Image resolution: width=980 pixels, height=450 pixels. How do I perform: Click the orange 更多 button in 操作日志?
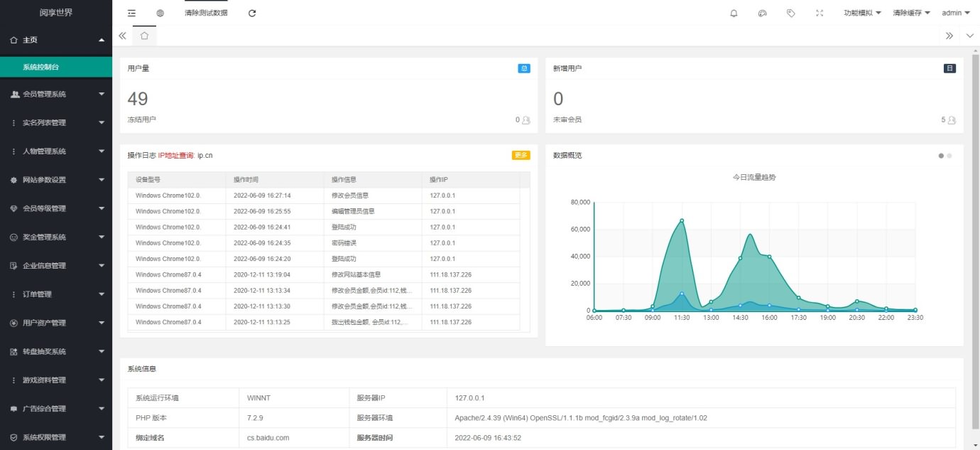tap(521, 155)
